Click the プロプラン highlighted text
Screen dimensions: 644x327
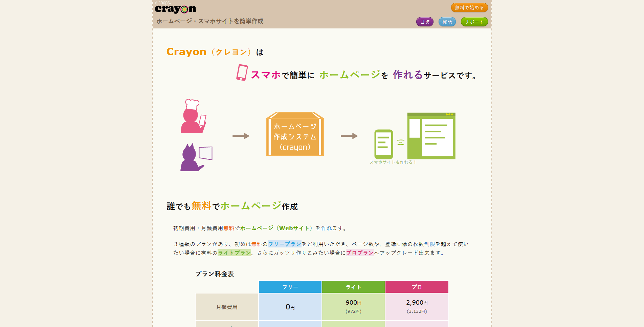360,253
